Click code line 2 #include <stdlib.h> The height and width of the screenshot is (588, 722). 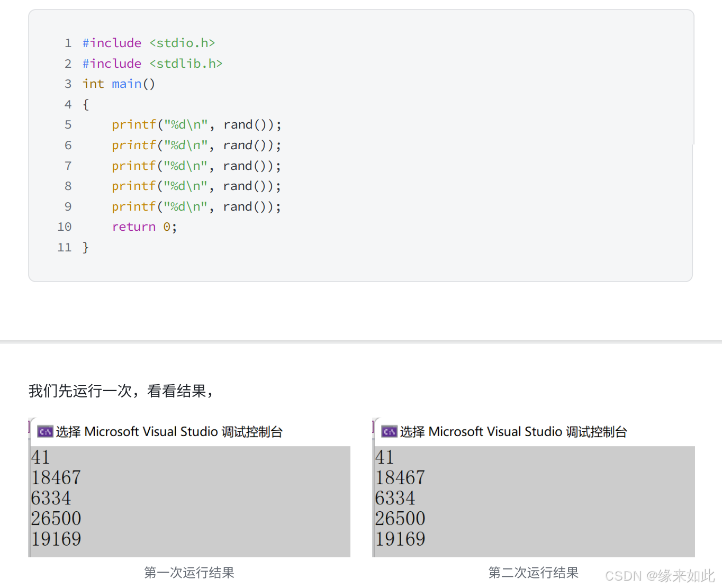coord(152,64)
